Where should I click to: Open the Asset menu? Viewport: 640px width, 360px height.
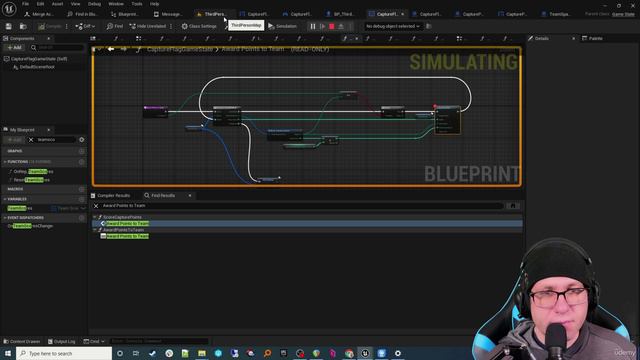point(57,4)
